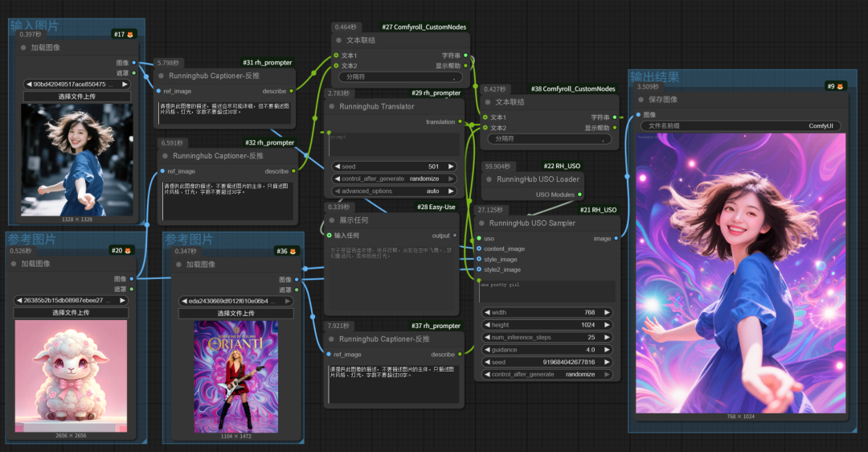Image resolution: width=868 pixels, height=452 pixels.
Task: Increase width value 768 with right arrow
Action: (608, 312)
